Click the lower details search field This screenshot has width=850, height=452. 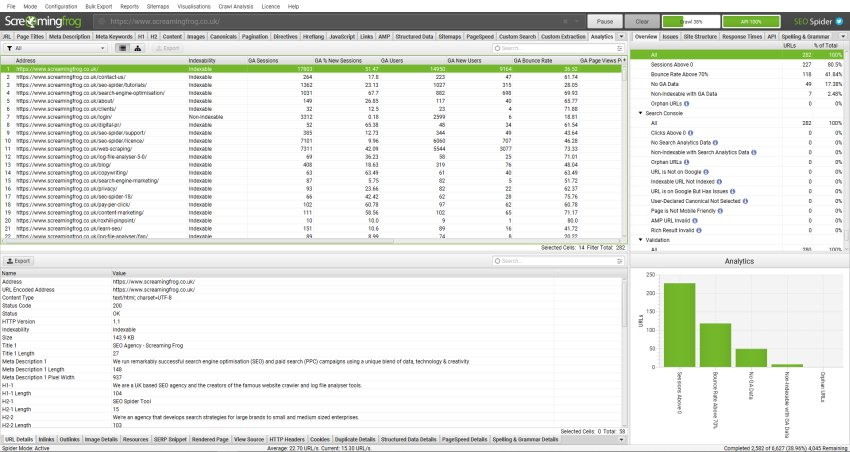tap(558, 261)
